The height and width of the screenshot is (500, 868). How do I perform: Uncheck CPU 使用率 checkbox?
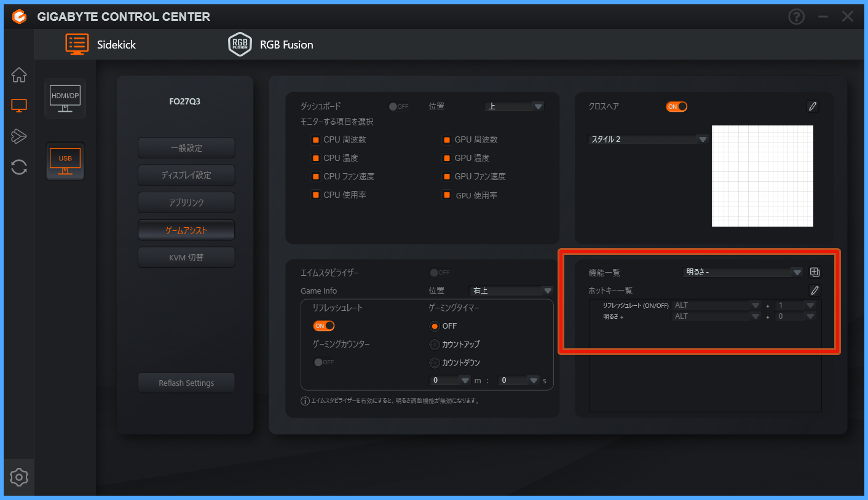point(316,195)
